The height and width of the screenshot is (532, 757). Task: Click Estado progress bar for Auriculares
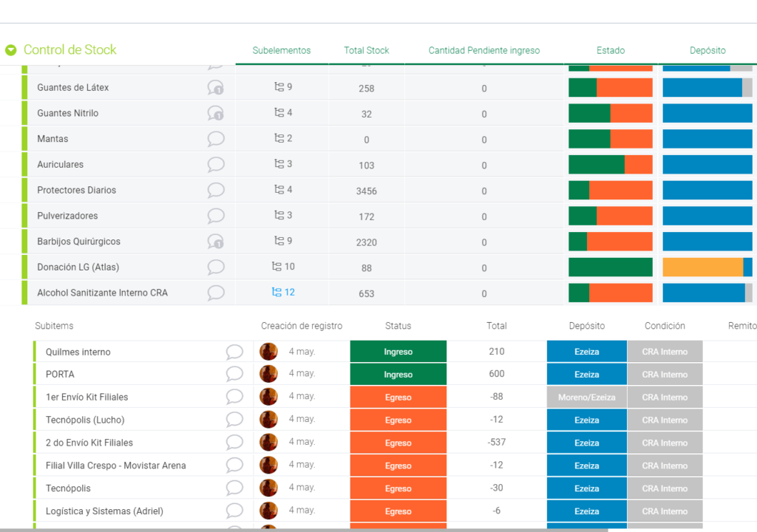pos(610,165)
